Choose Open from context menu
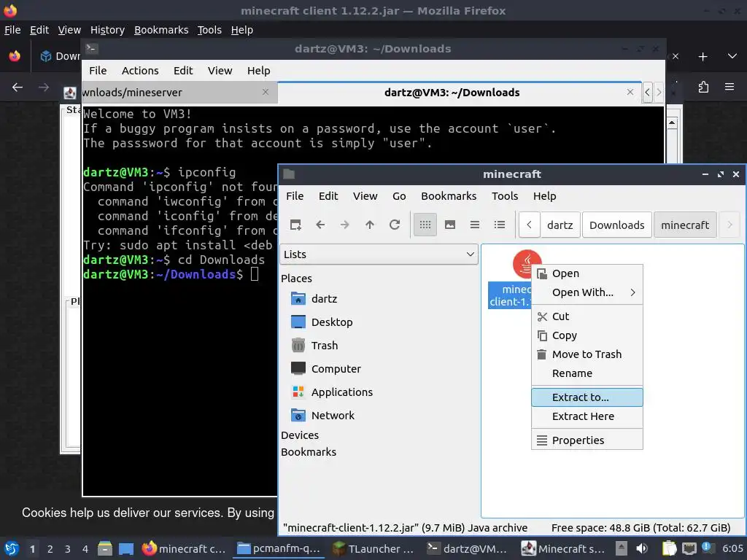This screenshot has height=560, width=747. [587, 273]
